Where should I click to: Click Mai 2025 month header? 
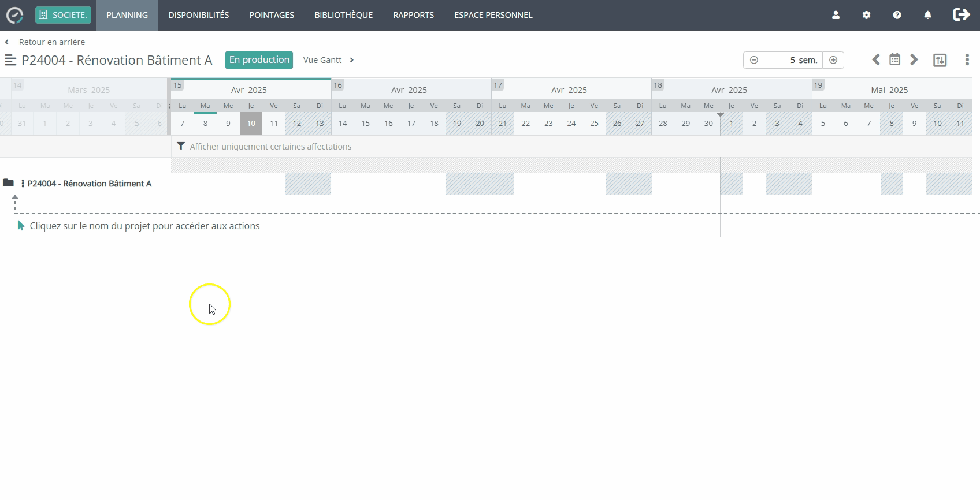[x=889, y=90]
